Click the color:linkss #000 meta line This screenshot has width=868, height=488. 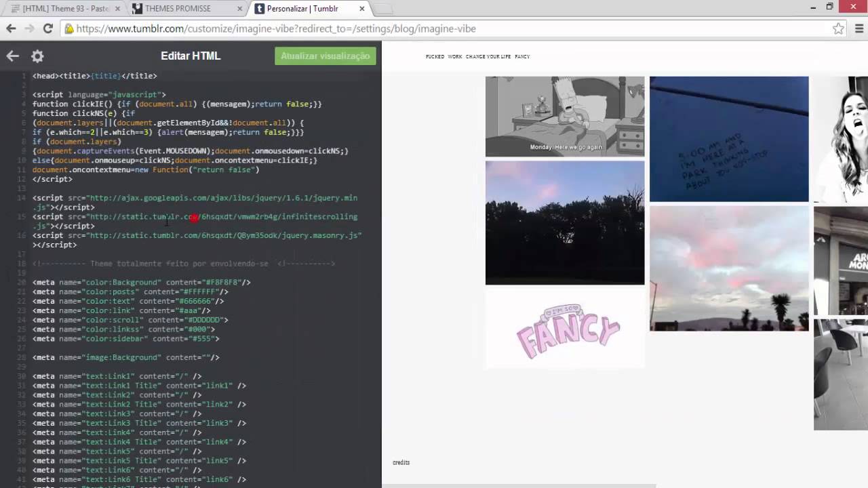[x=123, y=329]
